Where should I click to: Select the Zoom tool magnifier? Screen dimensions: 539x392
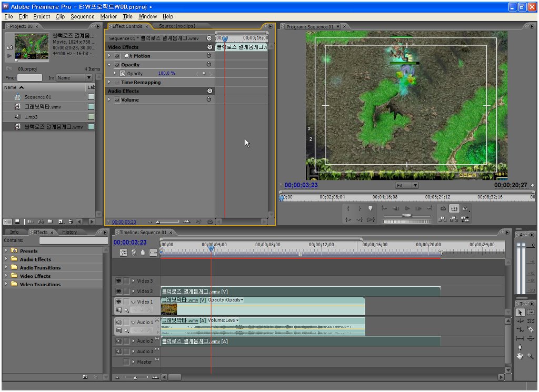click(530, 356)
